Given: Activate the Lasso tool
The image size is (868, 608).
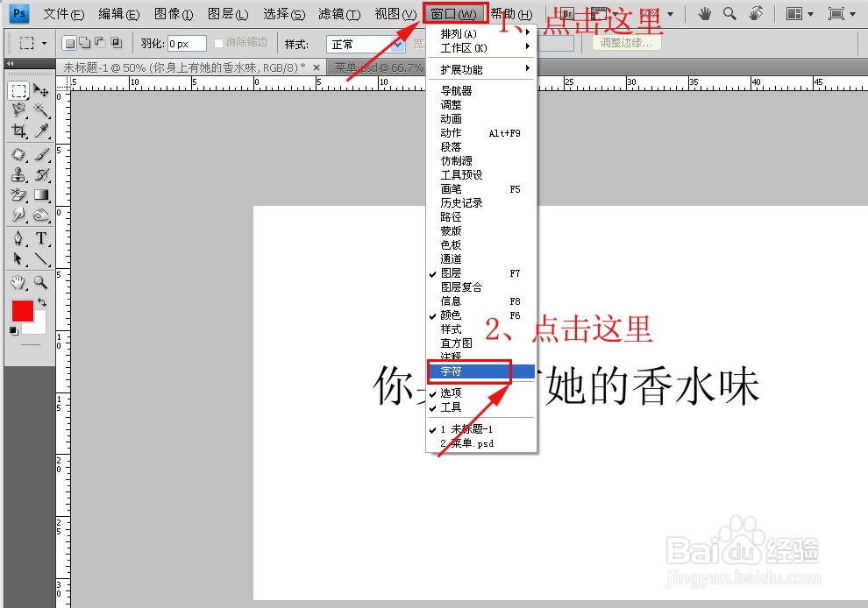Looking at the screenshot, I should coord(18,109).
